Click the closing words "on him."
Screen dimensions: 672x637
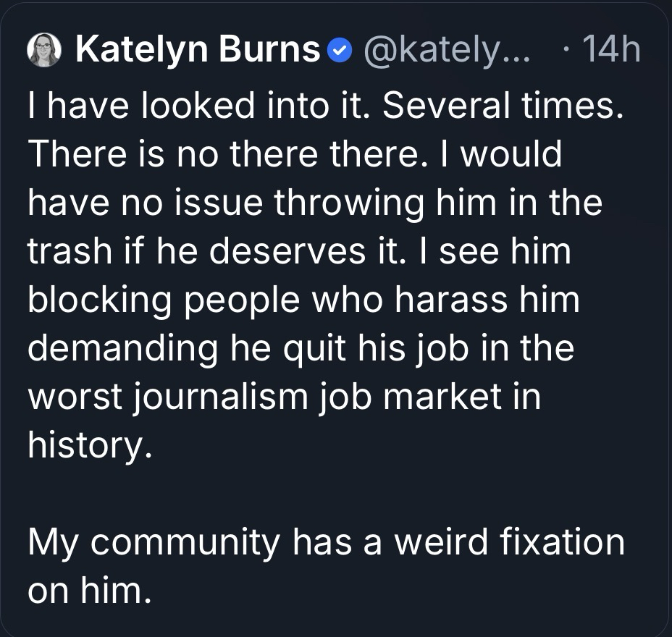[x=90, y=591]
